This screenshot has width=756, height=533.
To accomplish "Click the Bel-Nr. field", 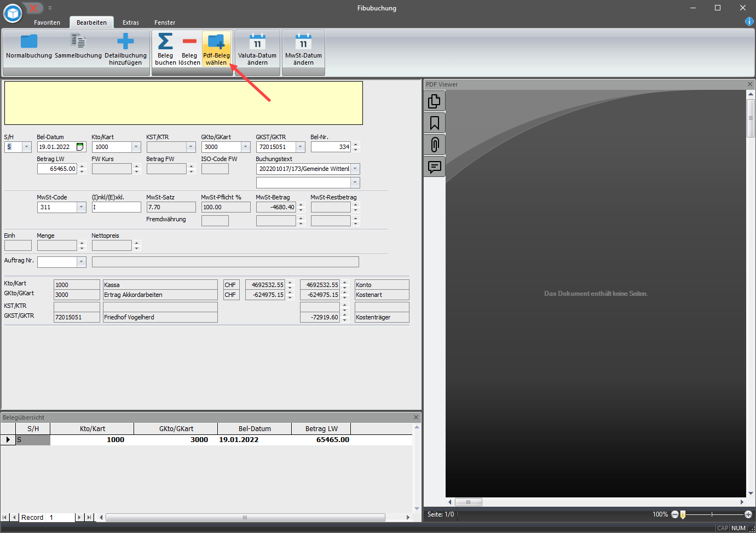I will click(x=331, y=147).
